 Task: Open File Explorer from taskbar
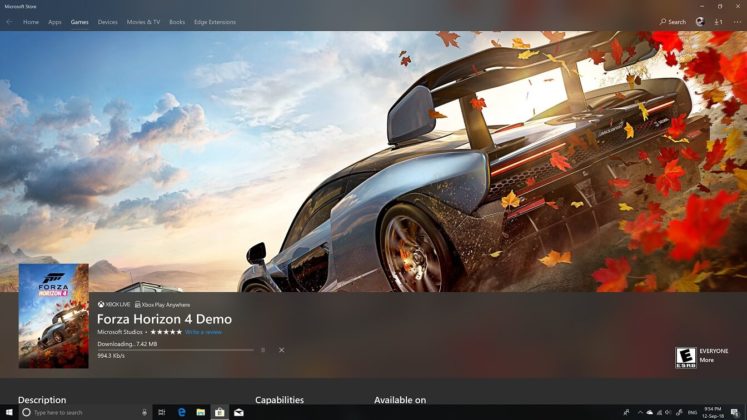tap(201, 412)
